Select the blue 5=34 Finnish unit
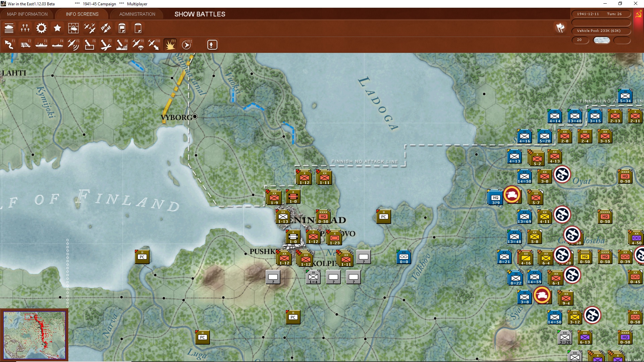644x362 pixels. pos(625,96)
